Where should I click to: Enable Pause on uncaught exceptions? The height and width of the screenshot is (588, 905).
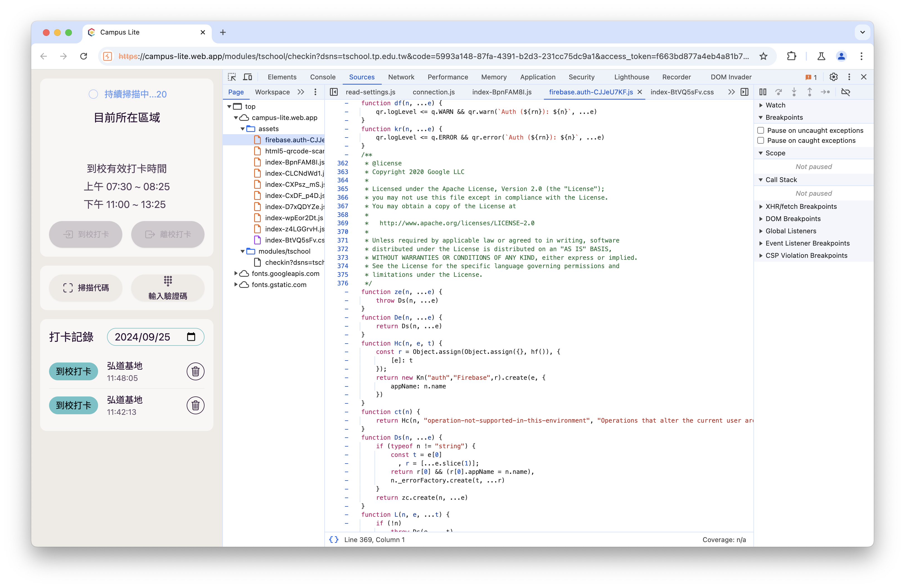(761, 130)
